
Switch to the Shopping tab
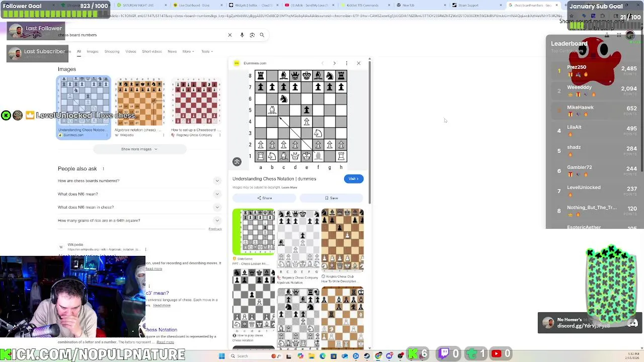pyautogui.click(x=112, y=51)
